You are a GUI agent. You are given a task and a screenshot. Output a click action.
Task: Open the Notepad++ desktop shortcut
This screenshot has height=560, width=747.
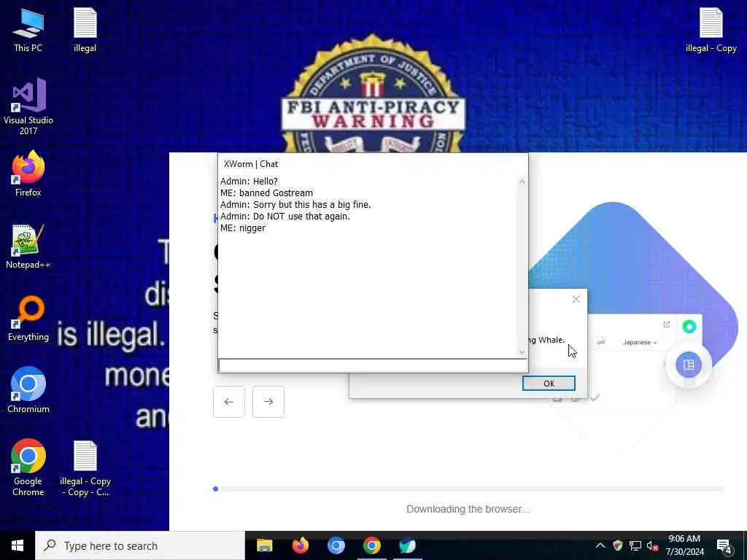pos(28,246)
